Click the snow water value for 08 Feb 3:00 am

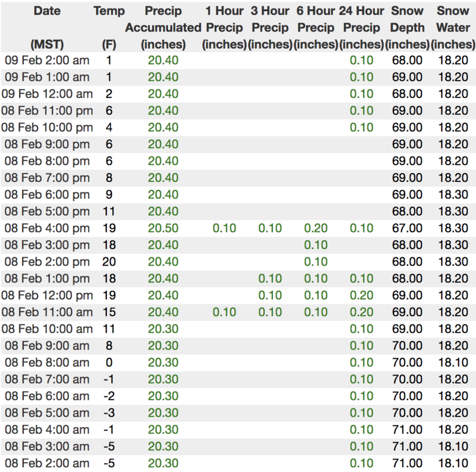coord(452,446)
